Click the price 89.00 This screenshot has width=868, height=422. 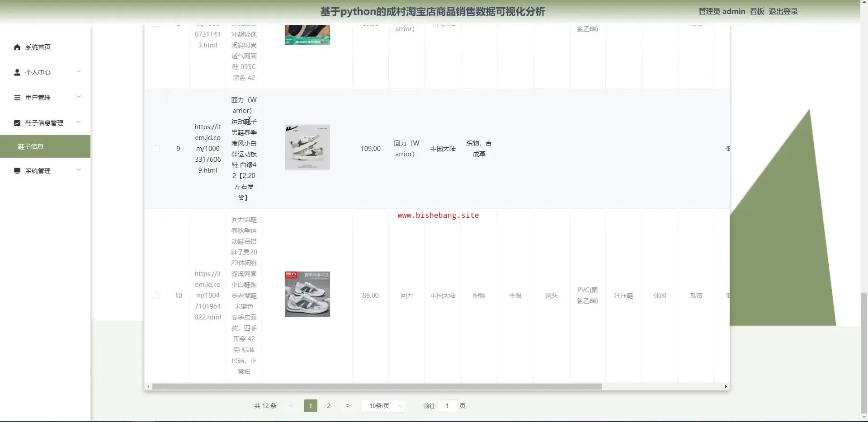[x=371, y=295]
